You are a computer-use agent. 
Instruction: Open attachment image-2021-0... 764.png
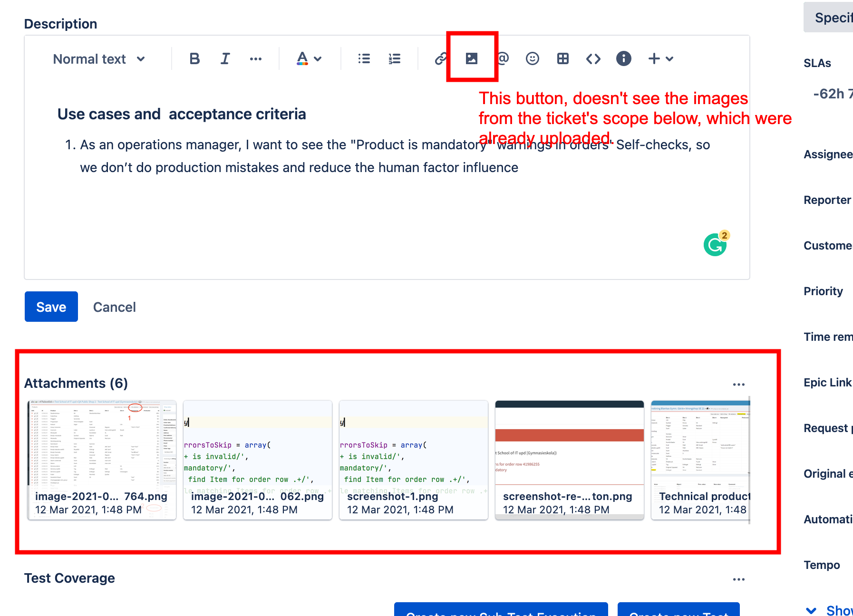102,460
